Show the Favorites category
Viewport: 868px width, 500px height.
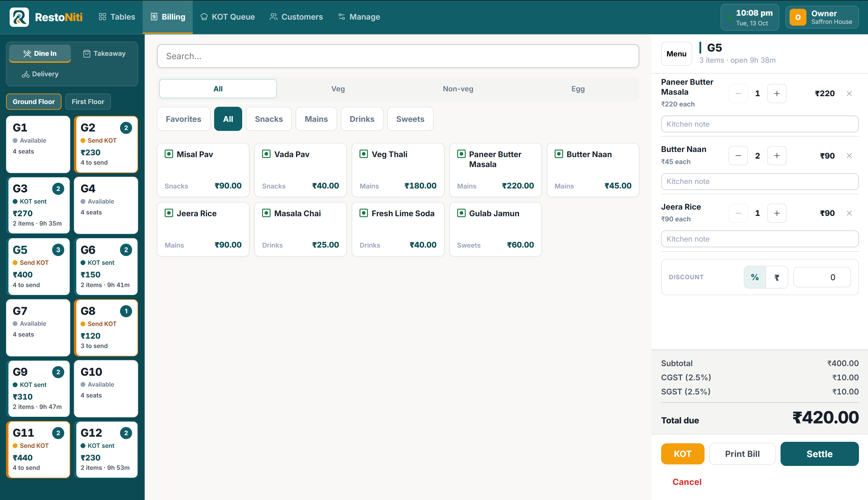[x=183, y=119]
